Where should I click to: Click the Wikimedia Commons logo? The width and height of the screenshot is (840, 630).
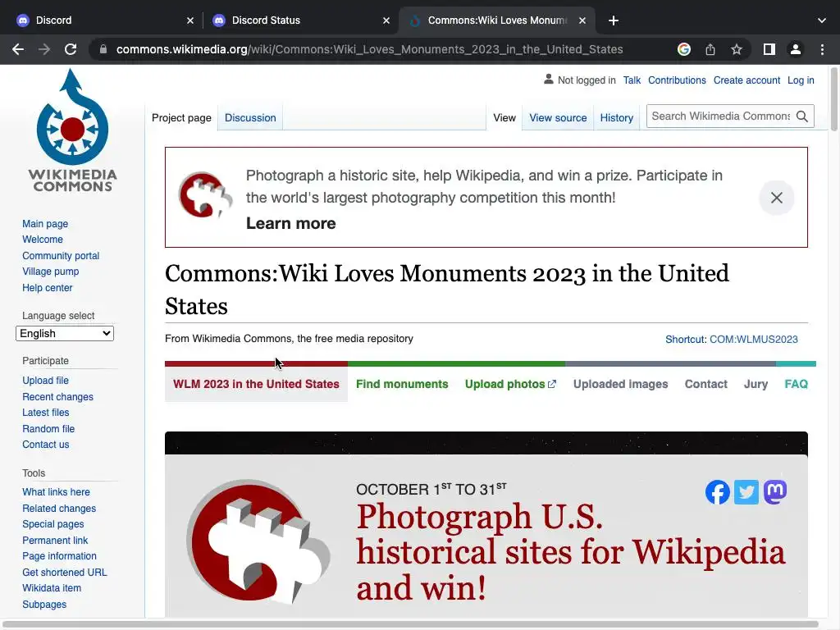(72, 130)
